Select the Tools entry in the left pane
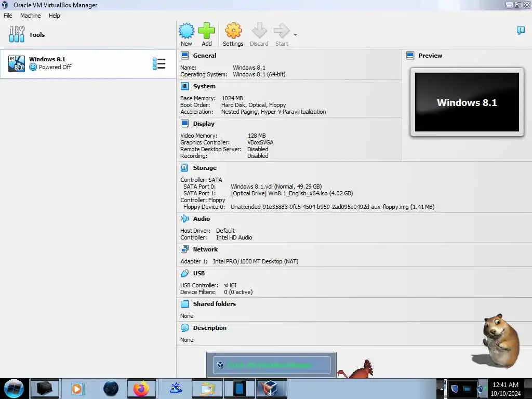 pos(88,35)
